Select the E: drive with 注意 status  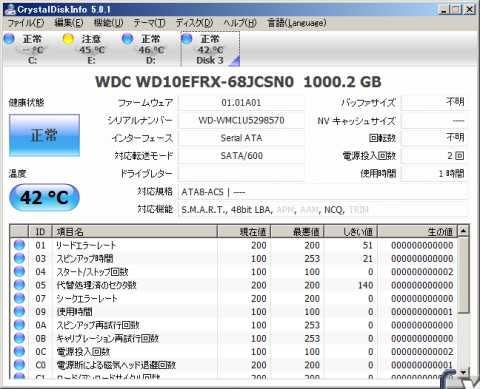click(x=91, y=49)
